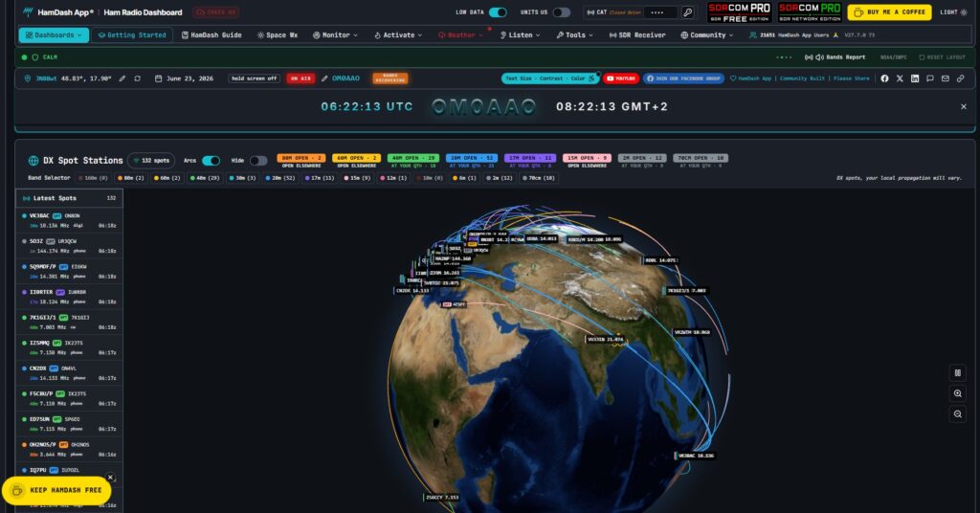Zoom out on the globe

(x=957, y=414)
